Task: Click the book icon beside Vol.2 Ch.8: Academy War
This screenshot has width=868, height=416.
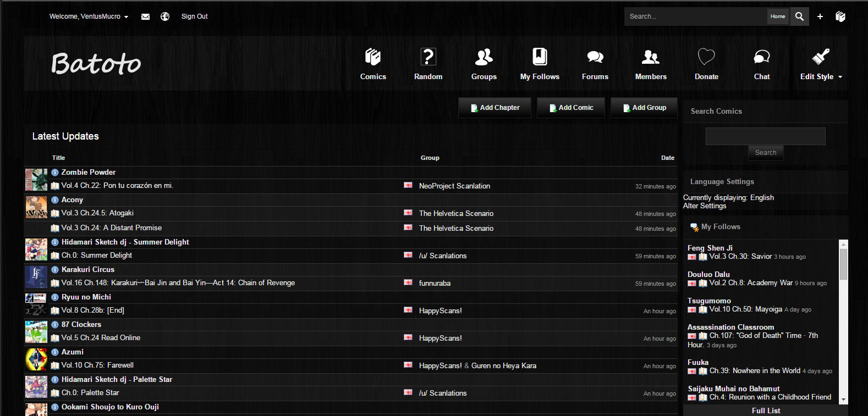Action: point(703,283)
